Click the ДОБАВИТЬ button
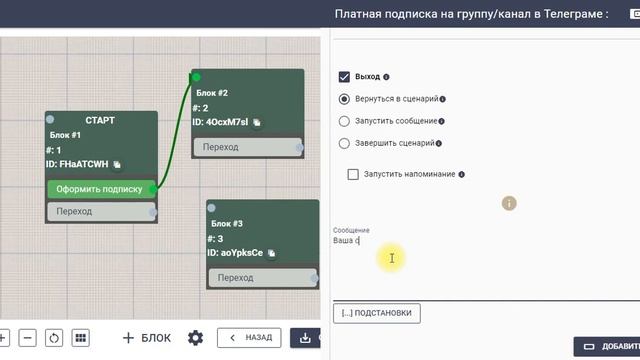 (607, 347)
